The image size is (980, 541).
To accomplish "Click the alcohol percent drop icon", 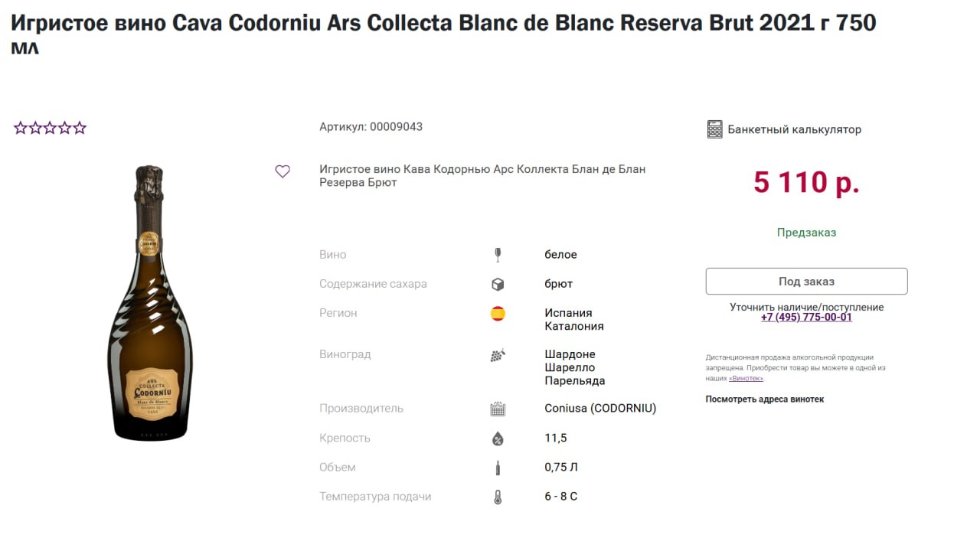I will click(498, 438).
